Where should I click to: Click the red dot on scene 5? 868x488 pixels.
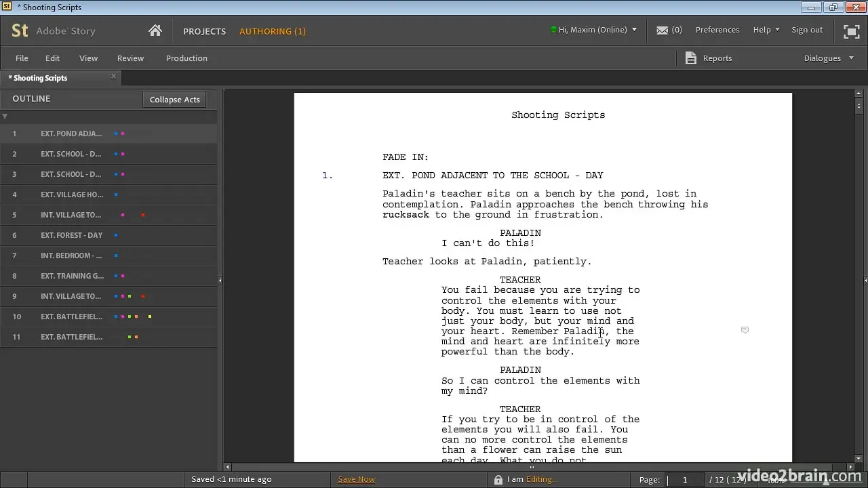143,215
